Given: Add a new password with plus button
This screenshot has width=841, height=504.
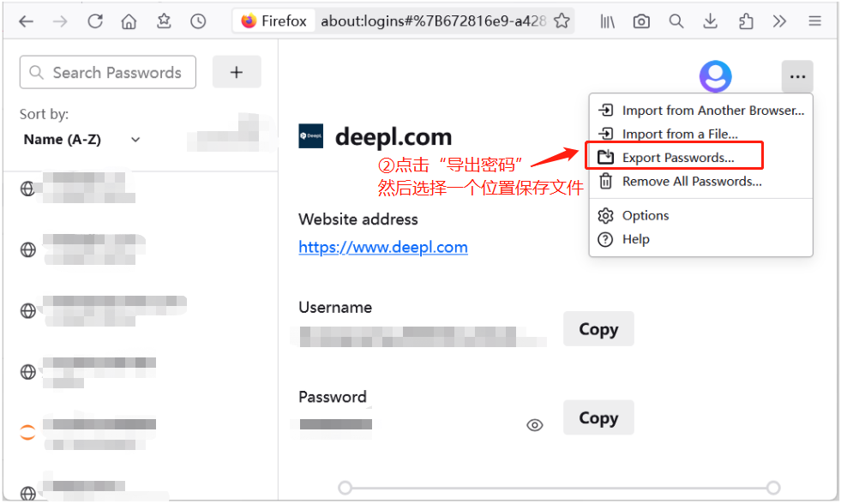Looking at the screenshot, I should [x=237, y=72].
